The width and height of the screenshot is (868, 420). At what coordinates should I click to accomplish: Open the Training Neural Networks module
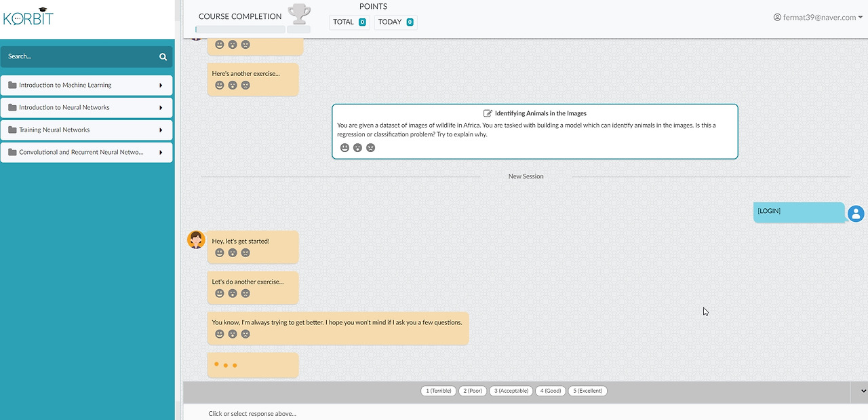tap(86, 130)
